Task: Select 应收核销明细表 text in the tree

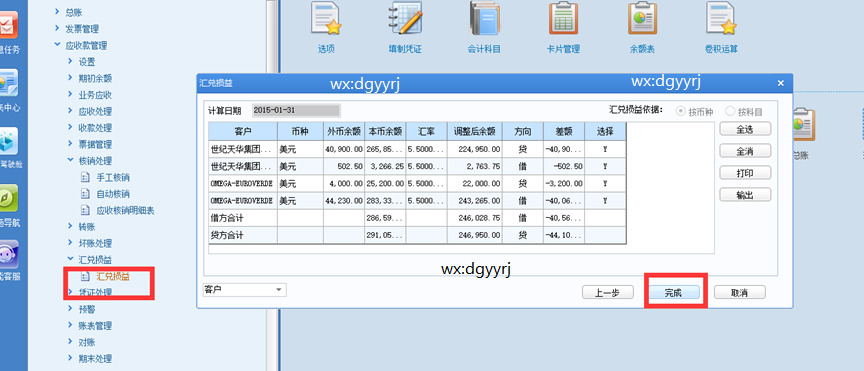Action: [125, 210]
